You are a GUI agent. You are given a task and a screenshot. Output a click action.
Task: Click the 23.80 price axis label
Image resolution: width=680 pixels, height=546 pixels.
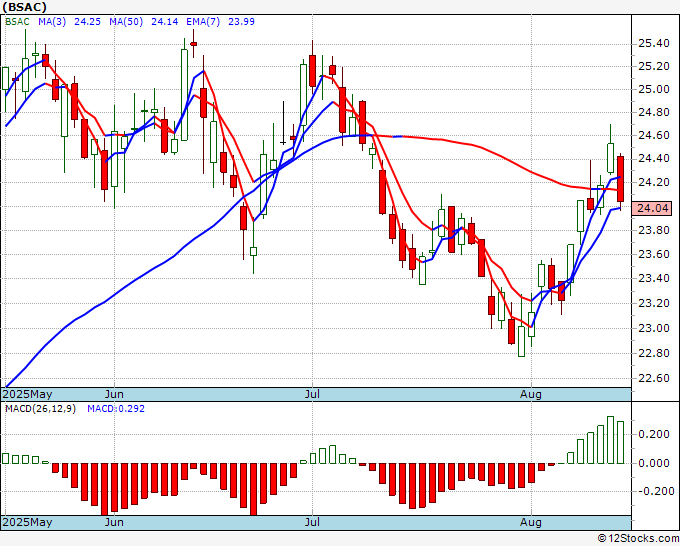pyautogui.click(x=654, y=230)
